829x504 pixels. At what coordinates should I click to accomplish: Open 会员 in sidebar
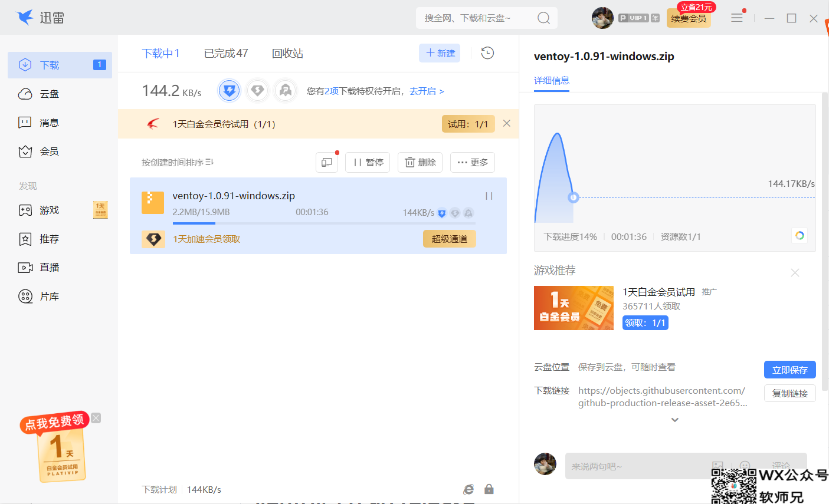pos(60,151)
